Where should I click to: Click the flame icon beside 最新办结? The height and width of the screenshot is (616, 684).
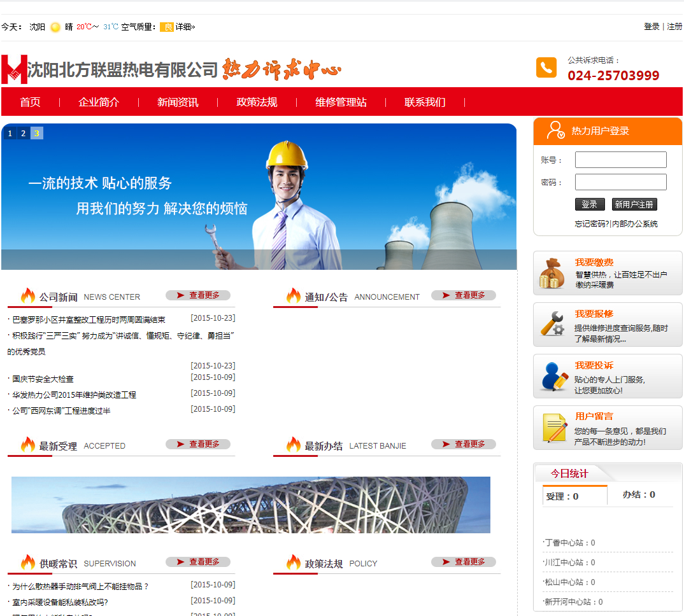tap(294, 445)
